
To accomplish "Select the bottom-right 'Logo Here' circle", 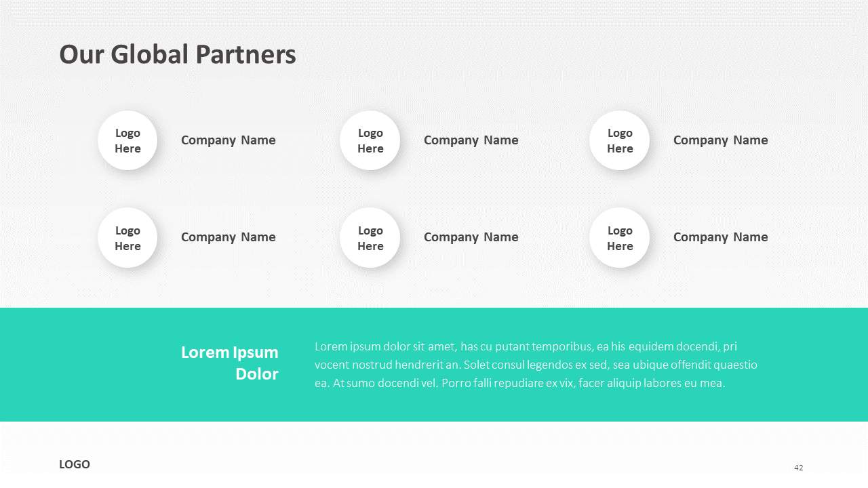I will [619, 238].
